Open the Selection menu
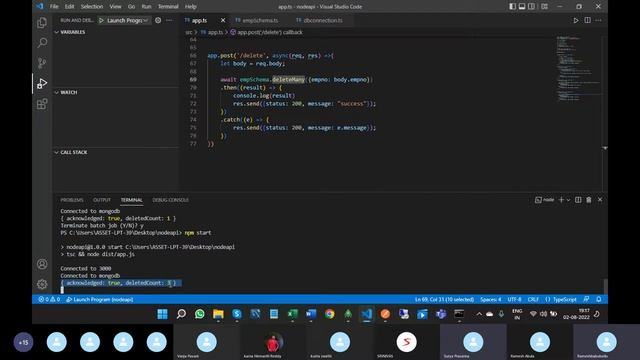 (92, 7)
